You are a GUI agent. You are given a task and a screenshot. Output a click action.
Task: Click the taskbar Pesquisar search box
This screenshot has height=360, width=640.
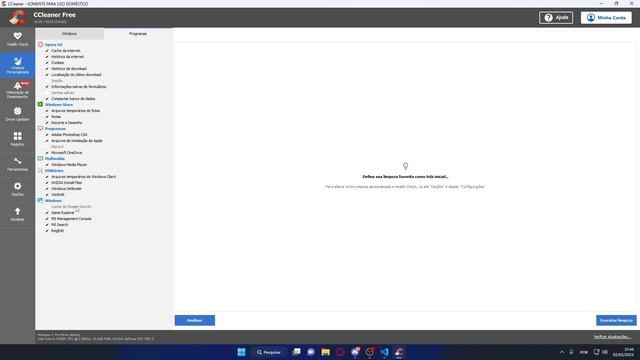point(269,352)
